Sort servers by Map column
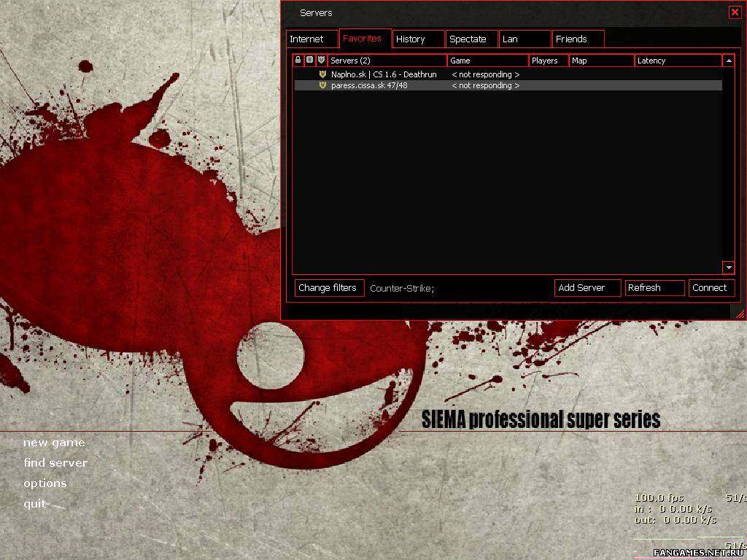The width and height of the screenshot is (747, 560). tap(602, 61)
